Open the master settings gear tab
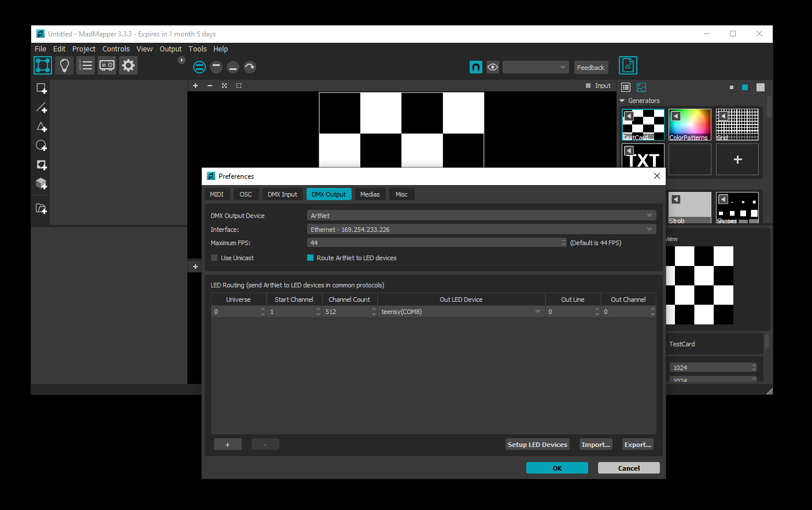The width and height of the screenshot is (812, 510). click(x=128, y=65)
